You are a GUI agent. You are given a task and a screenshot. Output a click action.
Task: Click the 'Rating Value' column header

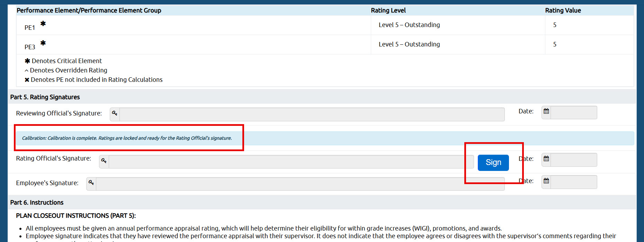pos(563,10)
